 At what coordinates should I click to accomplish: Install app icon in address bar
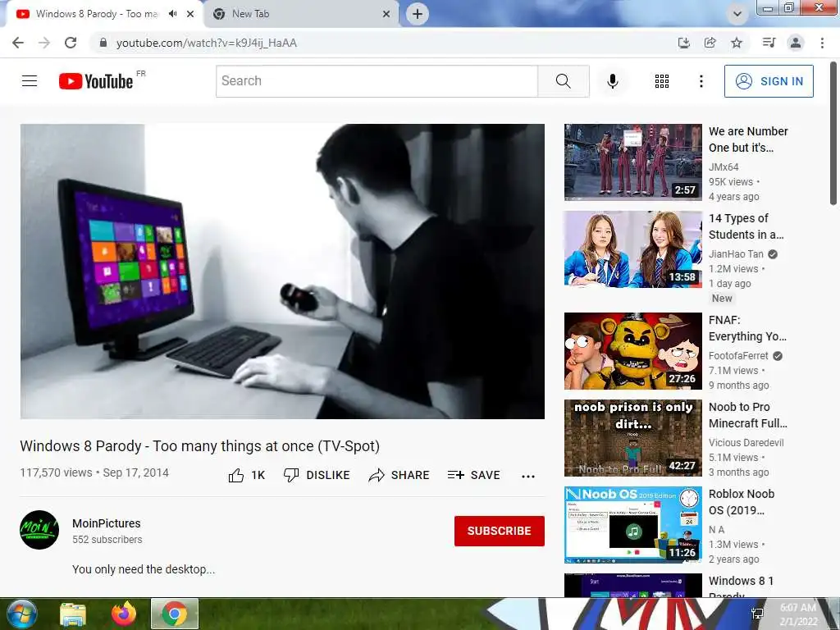pyautogui.click(x=683, y=43)
